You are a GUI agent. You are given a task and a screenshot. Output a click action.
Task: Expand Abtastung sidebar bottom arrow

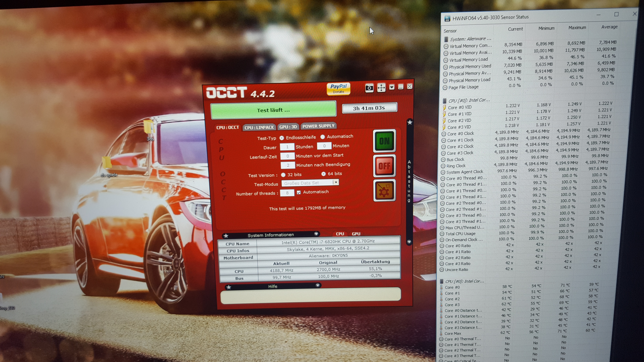click(409, 242)
